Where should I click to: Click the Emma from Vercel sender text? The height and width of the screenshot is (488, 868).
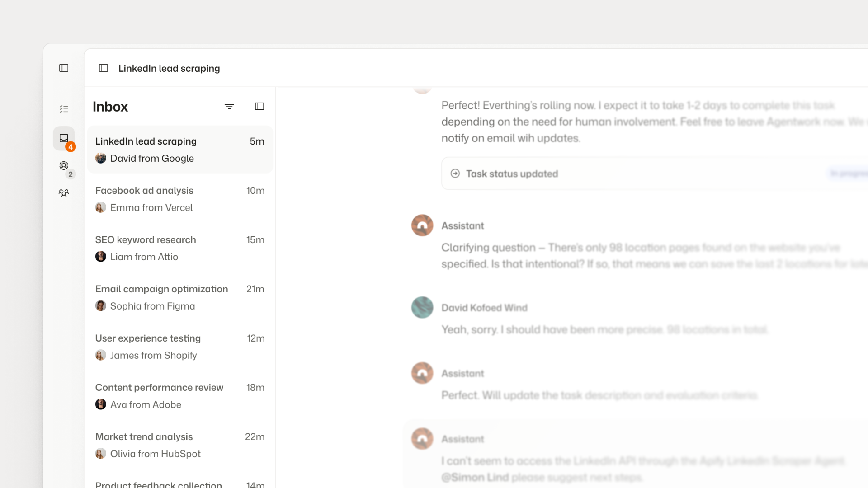click(151, 208)
